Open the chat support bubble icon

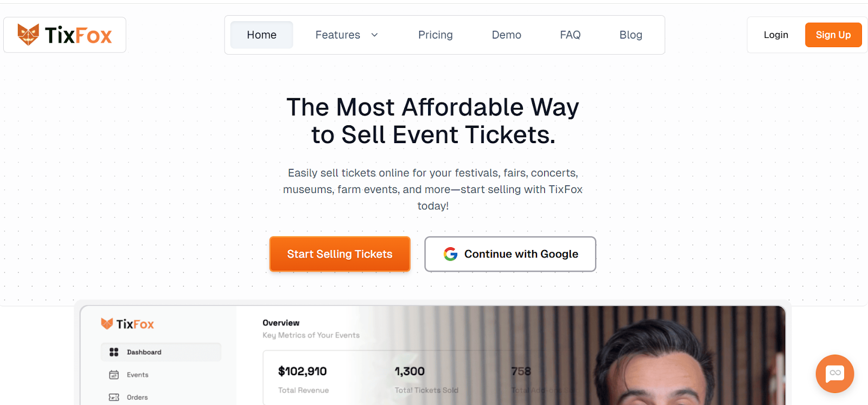[834, 374]
